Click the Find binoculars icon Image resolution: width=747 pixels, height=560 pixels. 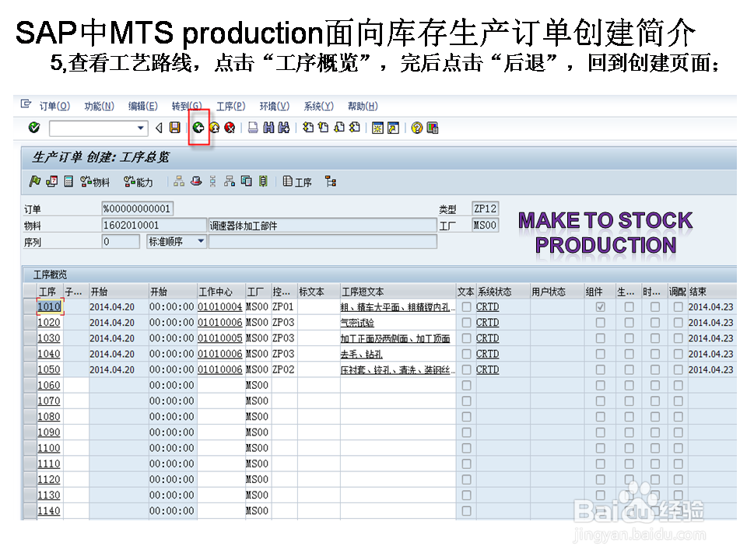pos(268,128)
